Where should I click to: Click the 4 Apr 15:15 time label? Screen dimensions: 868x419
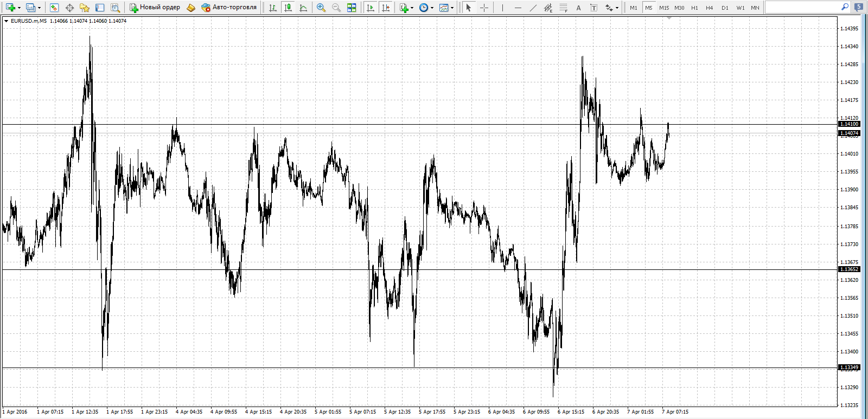coord(258,412)
